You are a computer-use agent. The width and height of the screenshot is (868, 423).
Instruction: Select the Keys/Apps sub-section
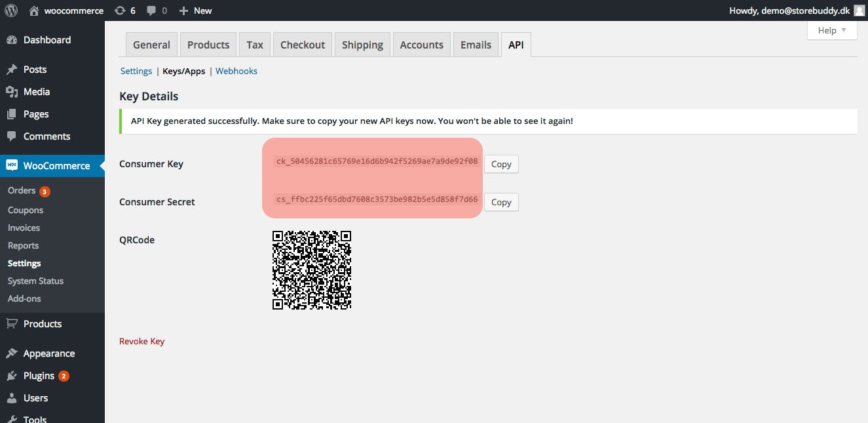[x=184, y=71]
